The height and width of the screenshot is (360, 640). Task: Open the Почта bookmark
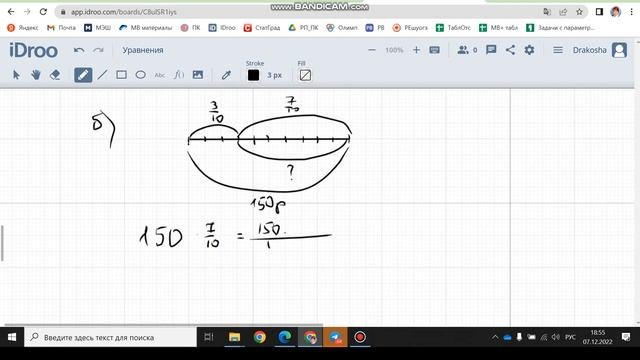coord(62,28)
